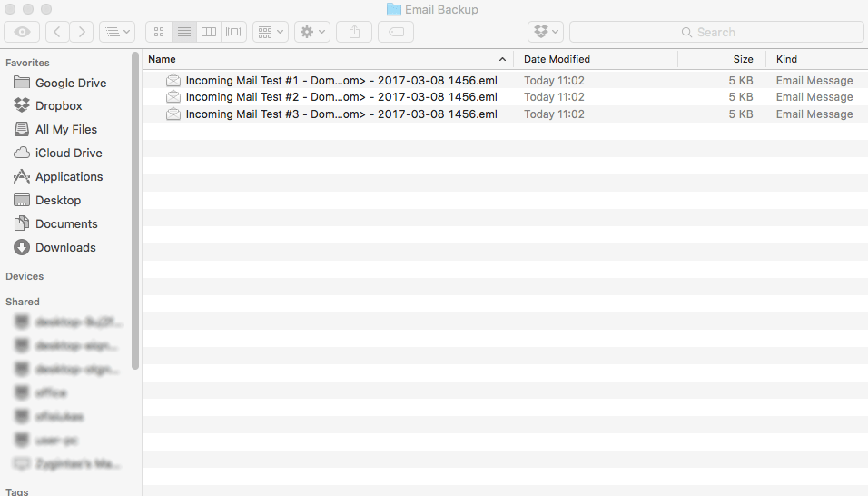Click the Downloads arrow icon

click(x=22, y=247)
